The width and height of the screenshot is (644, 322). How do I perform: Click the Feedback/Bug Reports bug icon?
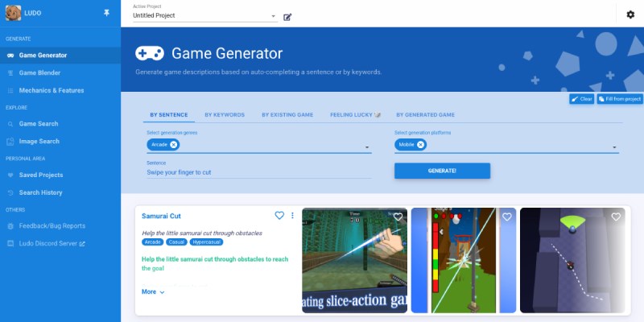click(10, 226)
